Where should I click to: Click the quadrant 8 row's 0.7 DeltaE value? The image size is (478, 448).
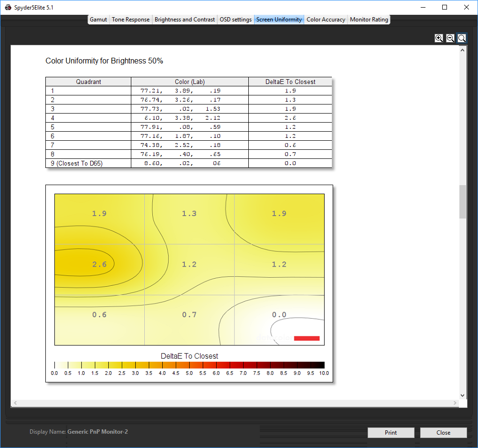pos(290,154)
